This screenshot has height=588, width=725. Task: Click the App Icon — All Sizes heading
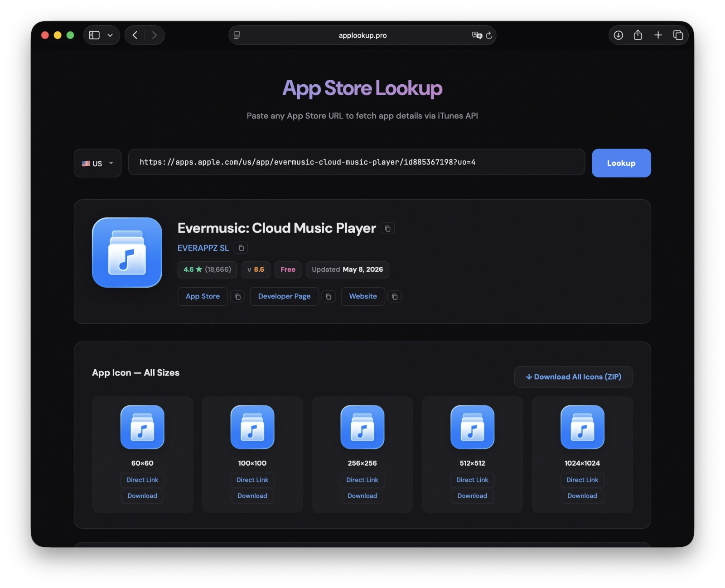point(135,373)
